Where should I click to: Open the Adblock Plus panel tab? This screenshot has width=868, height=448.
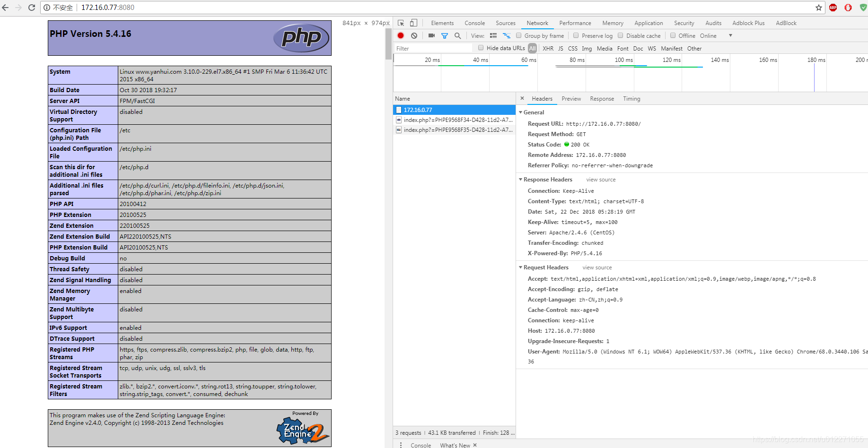[748, 23]
